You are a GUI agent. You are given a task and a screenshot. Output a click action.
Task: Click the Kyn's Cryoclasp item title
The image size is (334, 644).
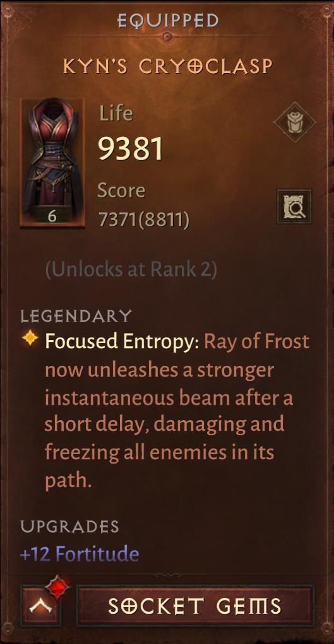167,66
